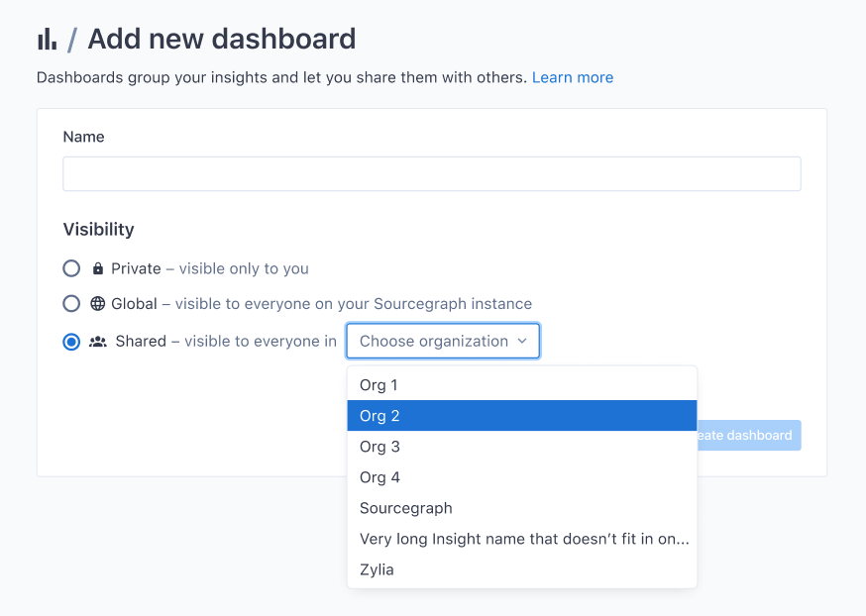This screenshot has height=616, width=866.
Task: Choose Org 1 from the list
Action: (x=522, y=385)
